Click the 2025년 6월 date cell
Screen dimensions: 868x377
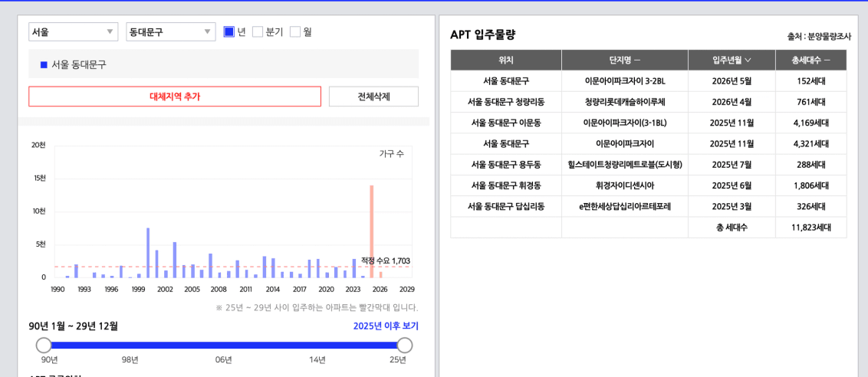coord(732,185)
